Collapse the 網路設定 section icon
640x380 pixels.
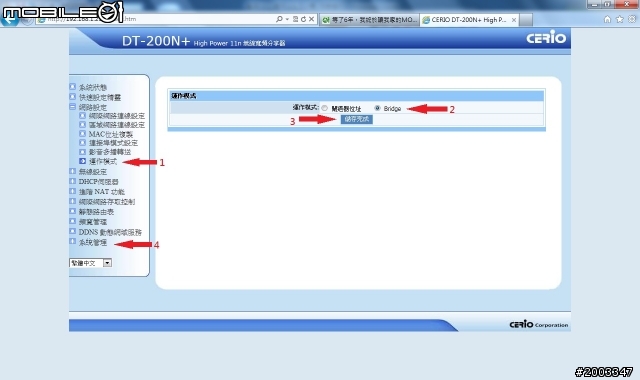click(x=73, y=107)
